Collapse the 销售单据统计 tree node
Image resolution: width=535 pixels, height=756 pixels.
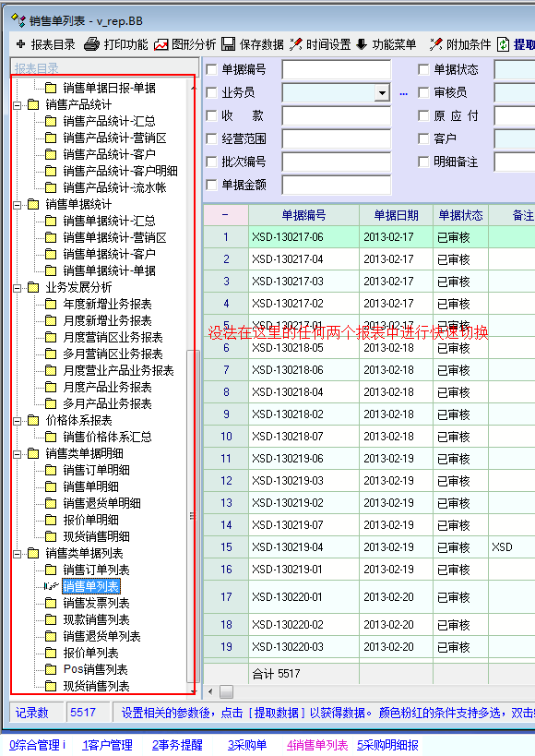coord(18,204)
